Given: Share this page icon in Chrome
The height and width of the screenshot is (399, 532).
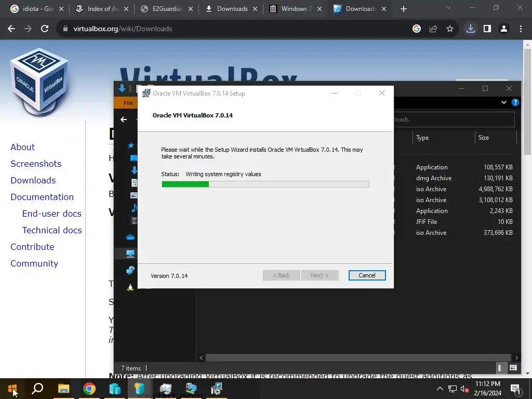Looking at the screenshot, I should [433, 29].
